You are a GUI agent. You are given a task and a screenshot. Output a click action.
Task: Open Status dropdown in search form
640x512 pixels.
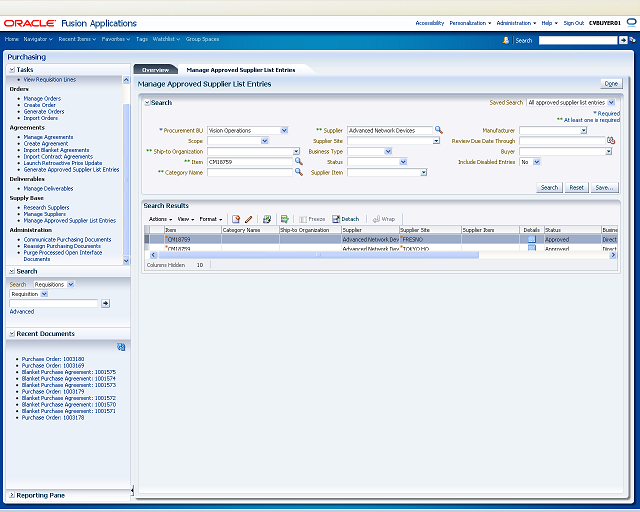403,162
